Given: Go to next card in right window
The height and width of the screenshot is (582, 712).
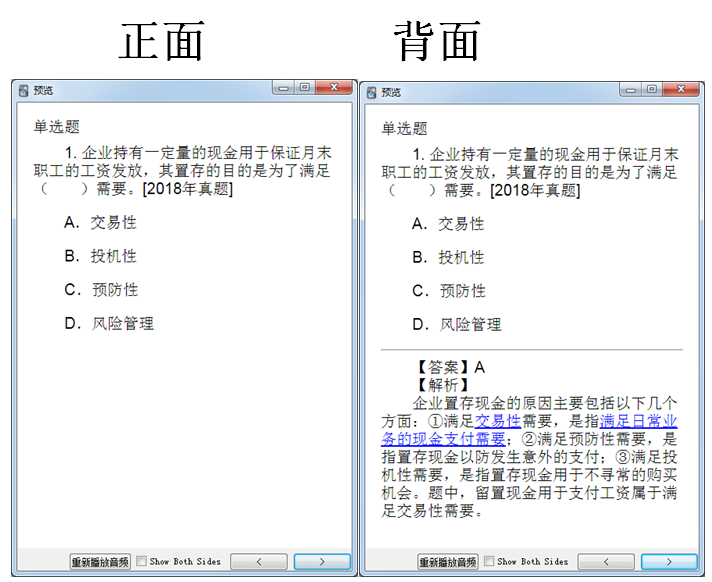Looking at the screenshot, I should tap(669, 562).
